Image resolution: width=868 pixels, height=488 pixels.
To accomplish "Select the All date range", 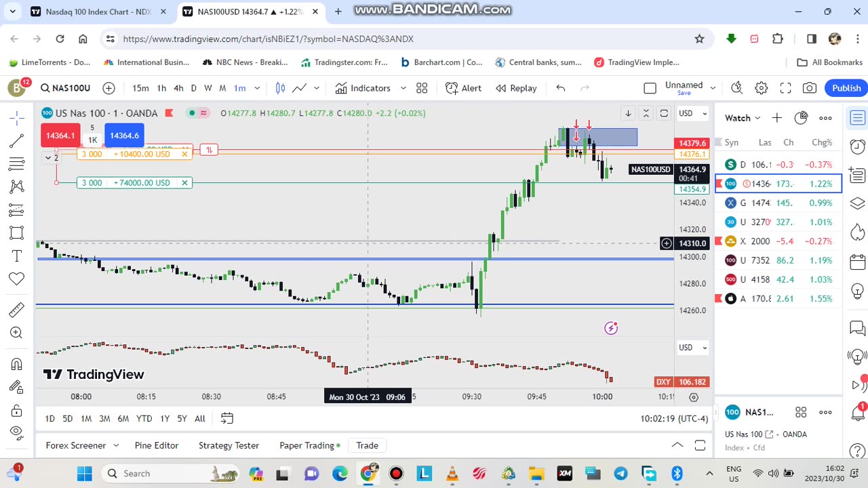I will point(199,419).
